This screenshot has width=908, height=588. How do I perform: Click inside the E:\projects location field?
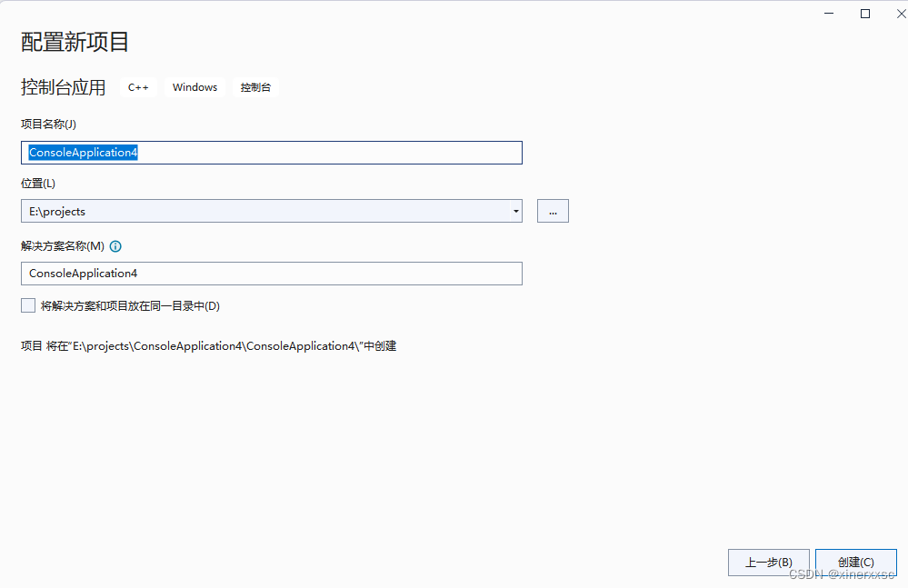click(264, 210)
